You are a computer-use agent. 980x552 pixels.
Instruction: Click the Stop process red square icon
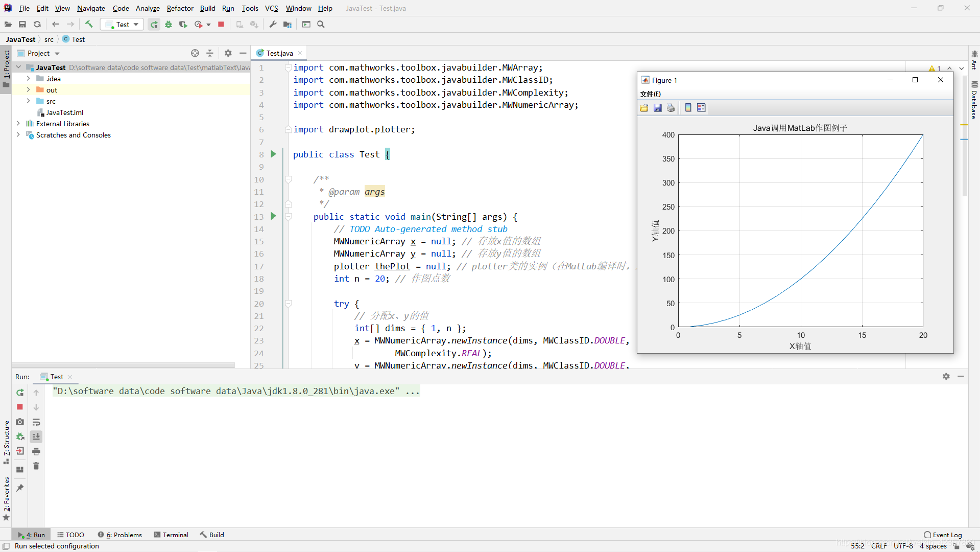click(x=221, y=24)
